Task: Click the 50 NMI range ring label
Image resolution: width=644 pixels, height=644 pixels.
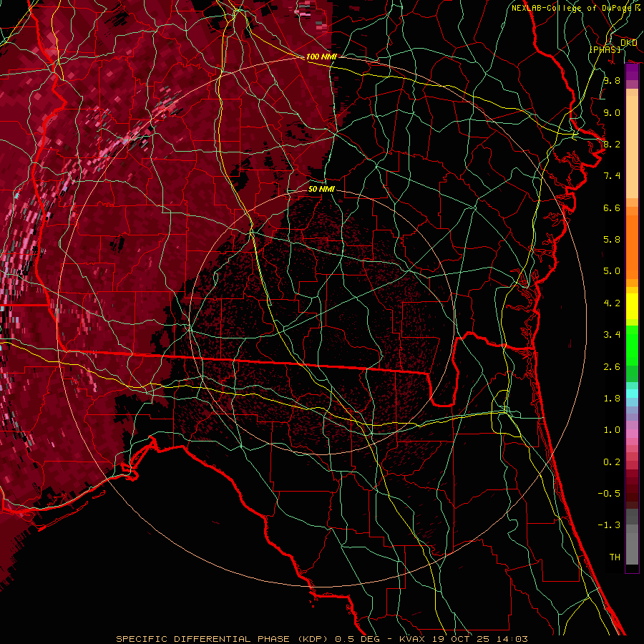Action: click(321, 189)
